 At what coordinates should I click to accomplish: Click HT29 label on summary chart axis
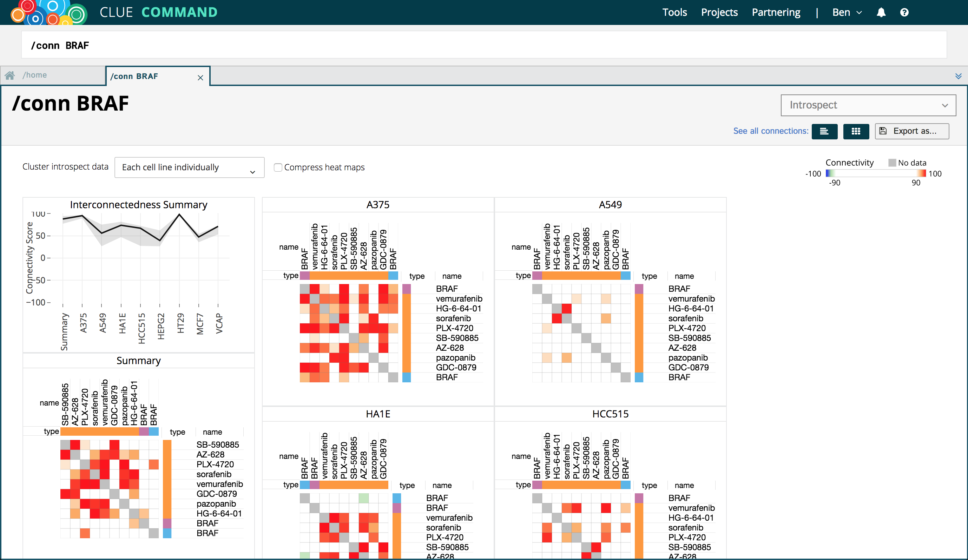tap(180, 323)
